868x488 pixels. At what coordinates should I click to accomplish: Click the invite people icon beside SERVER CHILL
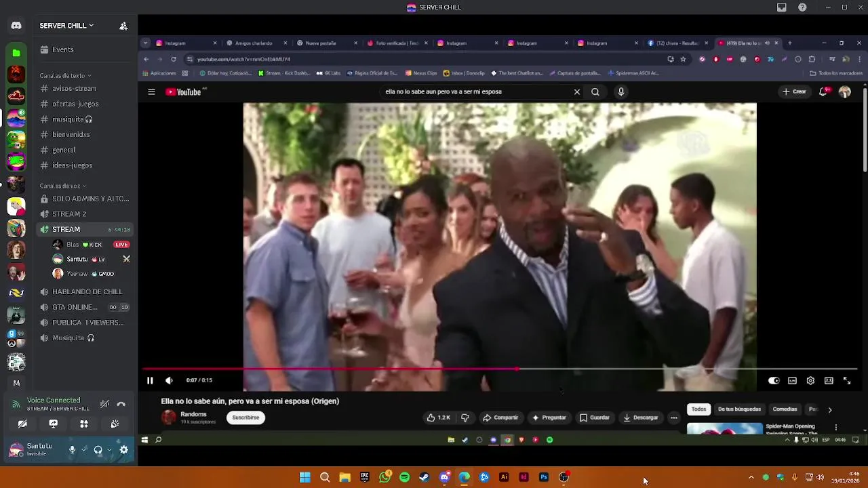tap(123, 26)
